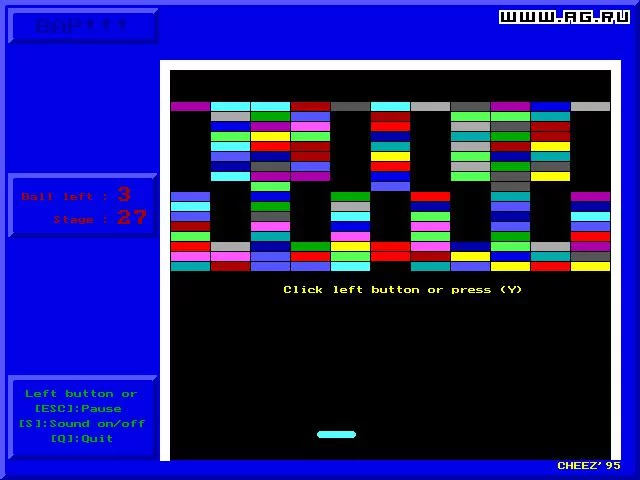Click the light gray brick at the top-right corner

click(590, 107)
